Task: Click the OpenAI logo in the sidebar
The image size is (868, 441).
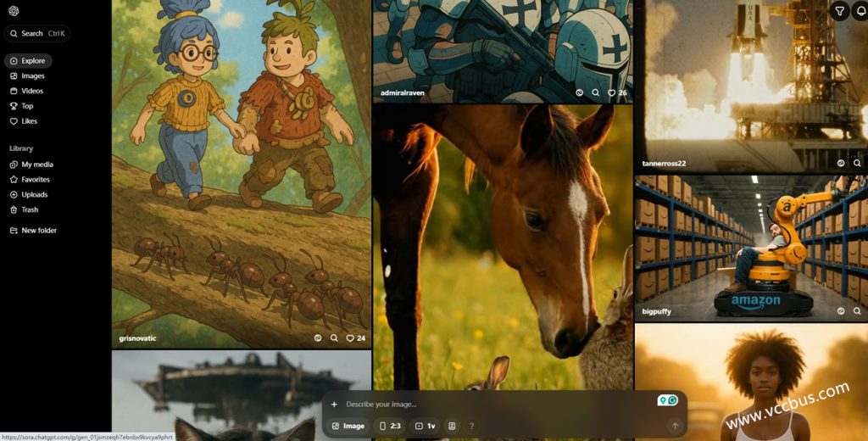Action: pos(14,10)
